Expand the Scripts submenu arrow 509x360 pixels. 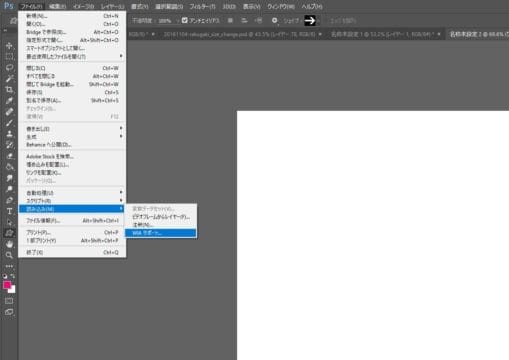point(121,200)
